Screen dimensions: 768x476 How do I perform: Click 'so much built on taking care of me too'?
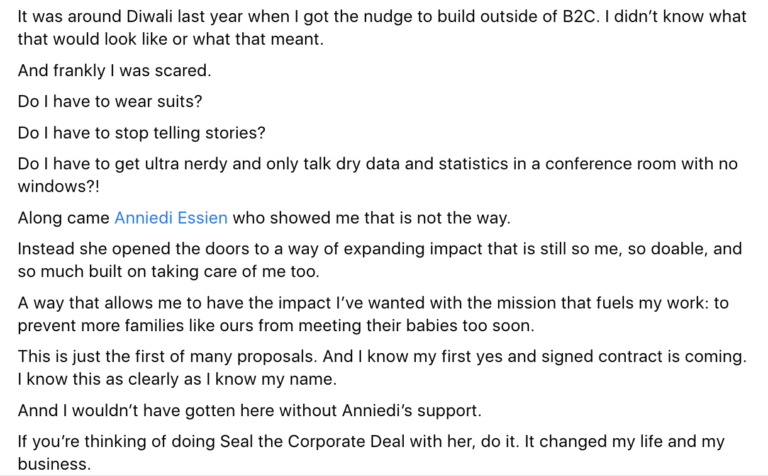tap(168, 271)
